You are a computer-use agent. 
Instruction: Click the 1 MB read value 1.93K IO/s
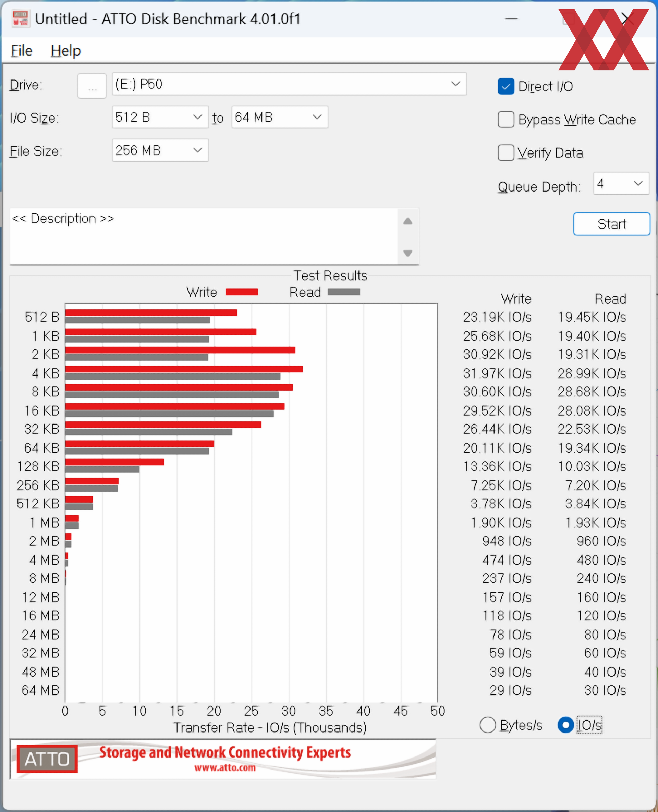[596, 523]
